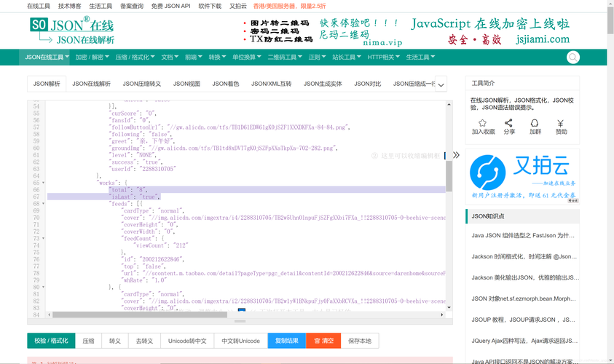The image size is (614, 364).
Task: Open the 文档 dropdown menu
Action: [170, 57]
